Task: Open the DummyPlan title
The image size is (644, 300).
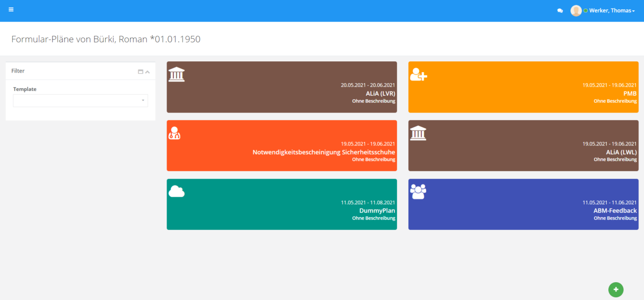Action: point(377,211)
